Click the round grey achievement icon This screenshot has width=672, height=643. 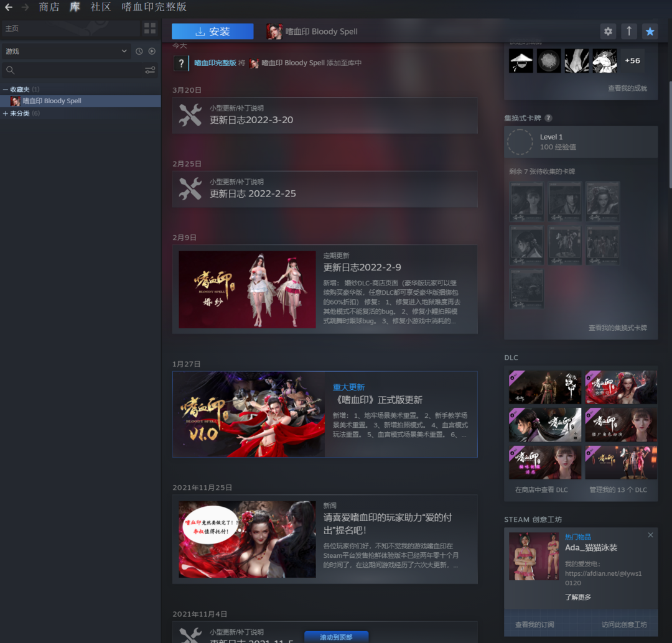[x=549, y=61]
